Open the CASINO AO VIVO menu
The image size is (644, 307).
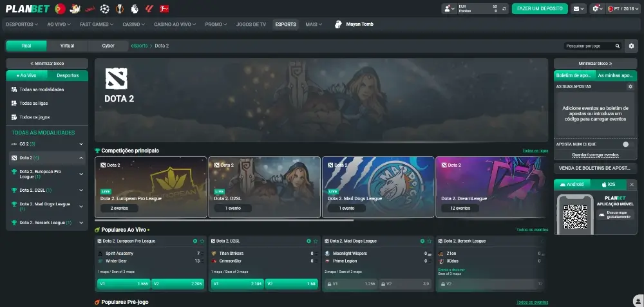(175, 24)
